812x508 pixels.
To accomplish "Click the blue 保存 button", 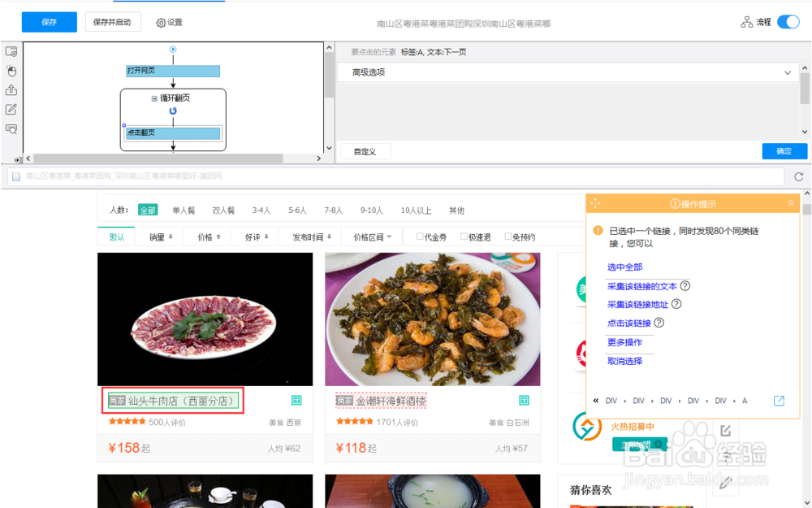I will [50, 22].
